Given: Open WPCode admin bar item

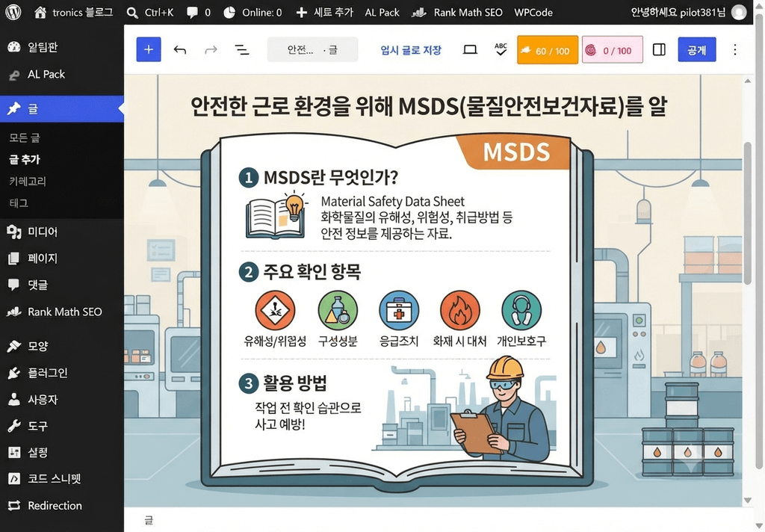Looking at the screenshot, I should point(533,12).
